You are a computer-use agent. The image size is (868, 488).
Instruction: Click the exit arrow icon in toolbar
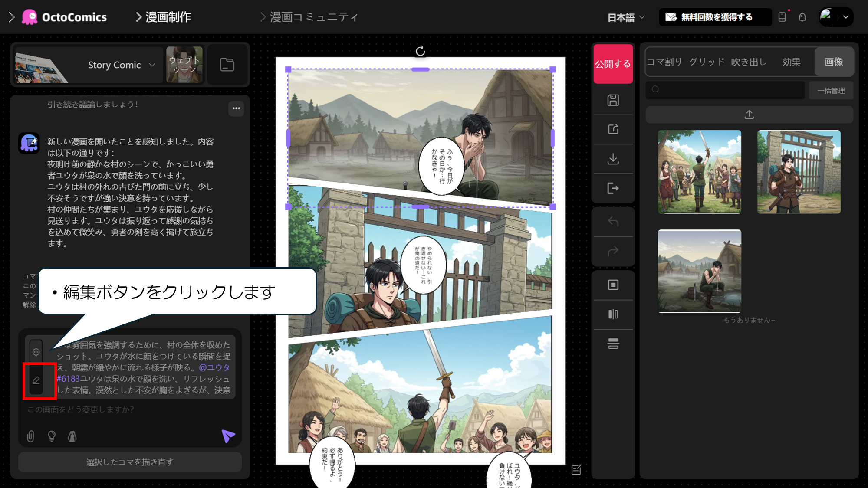613,188
